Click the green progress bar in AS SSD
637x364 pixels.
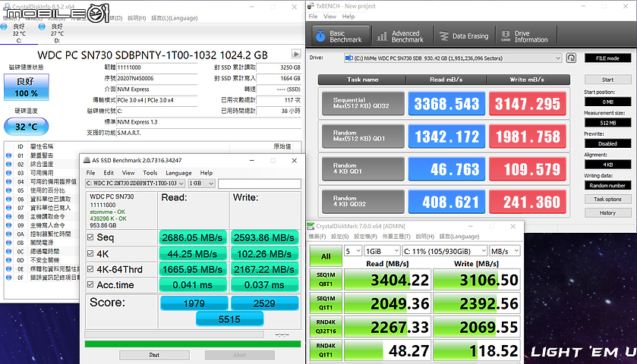[193, 344]
